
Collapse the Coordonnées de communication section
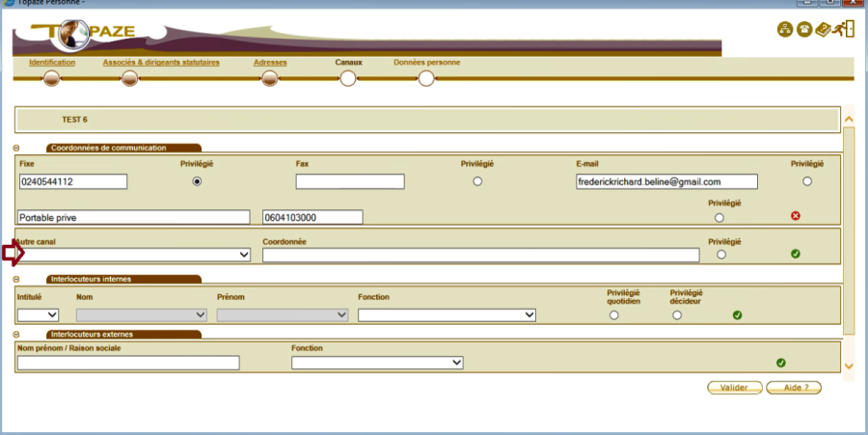[16, 148]
